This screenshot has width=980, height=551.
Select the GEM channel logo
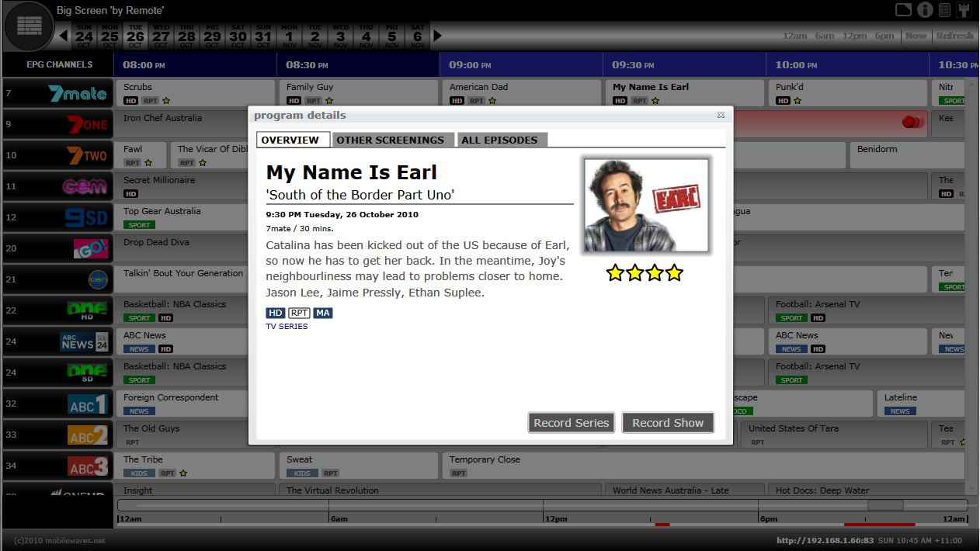[85, 186]
